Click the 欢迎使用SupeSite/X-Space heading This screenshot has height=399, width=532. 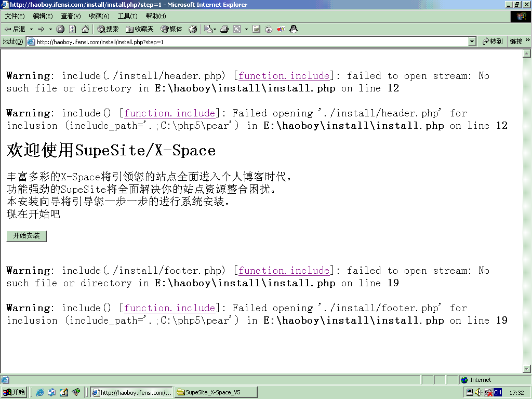111,150
